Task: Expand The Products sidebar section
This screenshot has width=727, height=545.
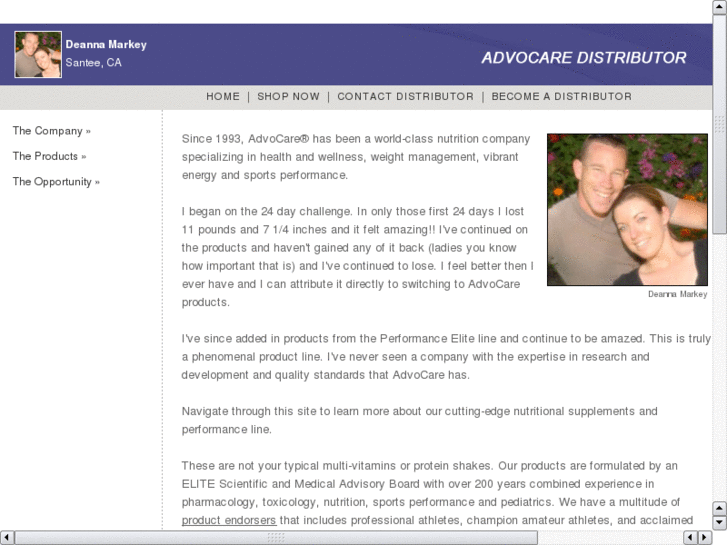Action: 49,156
